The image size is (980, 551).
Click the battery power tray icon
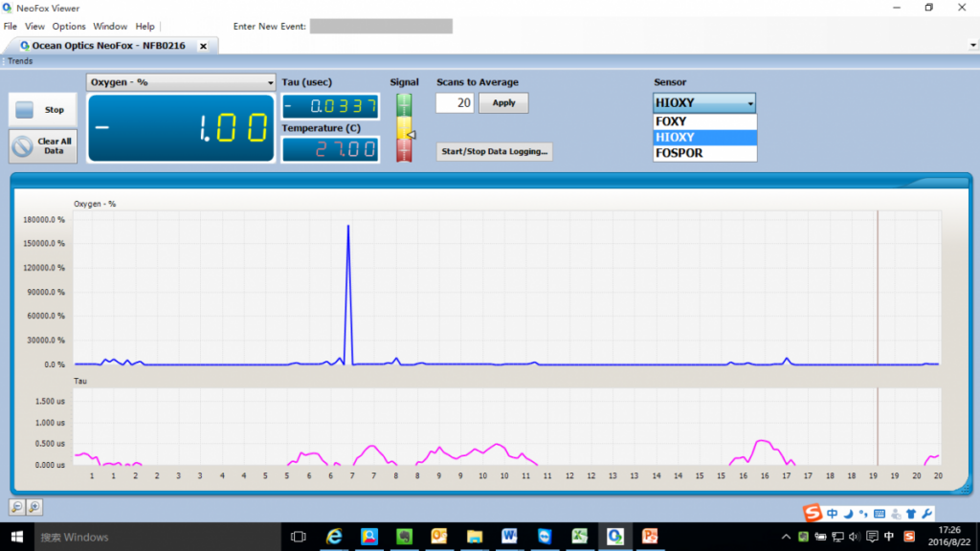[820, 537]
